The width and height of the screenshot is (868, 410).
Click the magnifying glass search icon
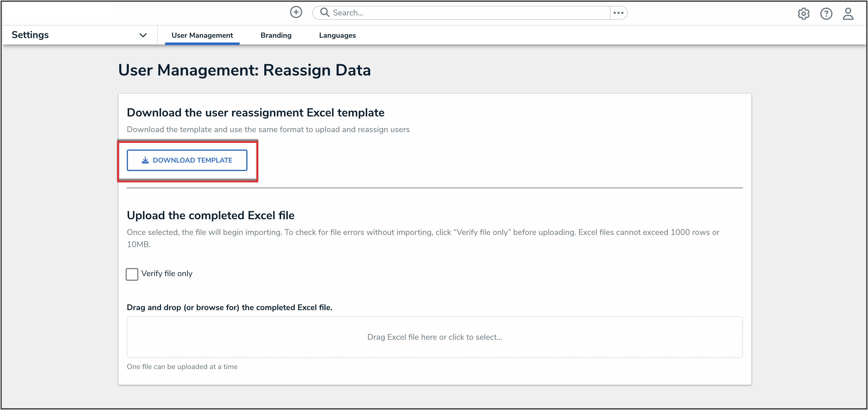pos(324,12)
